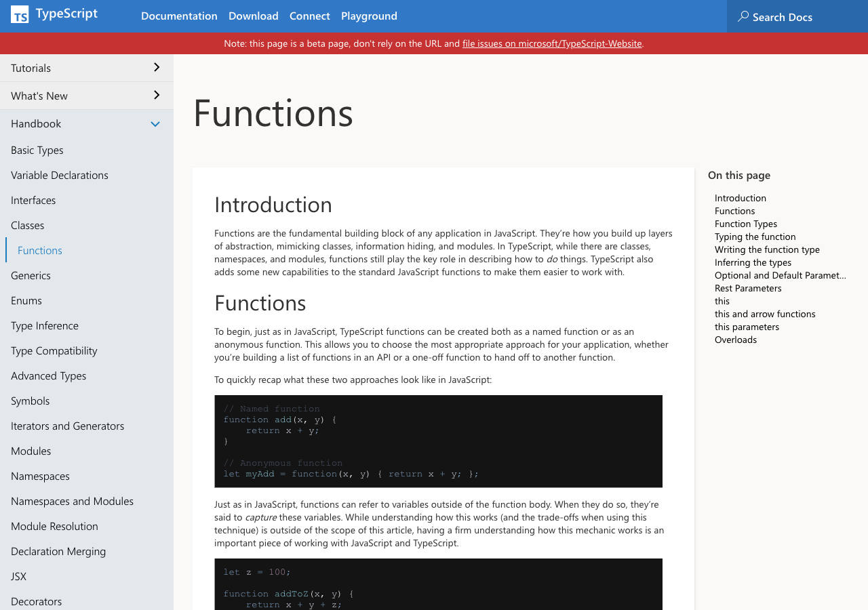
Task: Open Classes handbook page
Action: coord(28,225)
